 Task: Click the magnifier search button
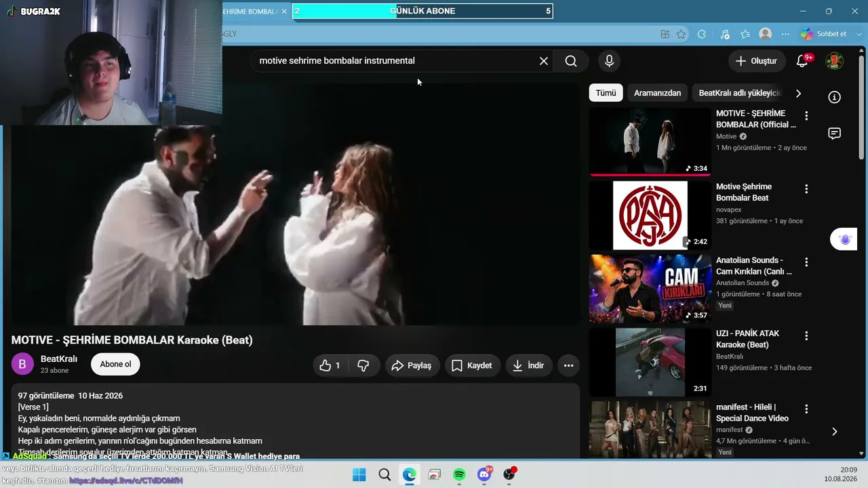coord(571,61)
